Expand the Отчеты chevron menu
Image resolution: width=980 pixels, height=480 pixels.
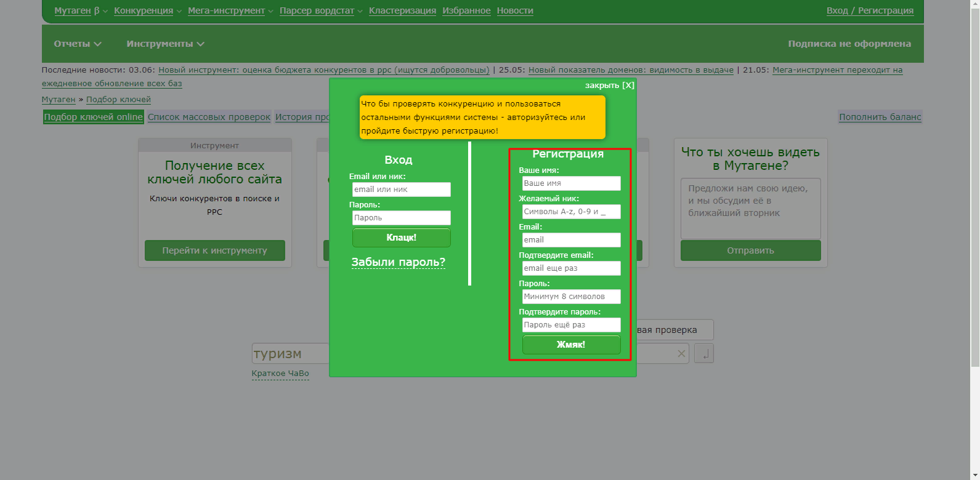tap(78, 44)
